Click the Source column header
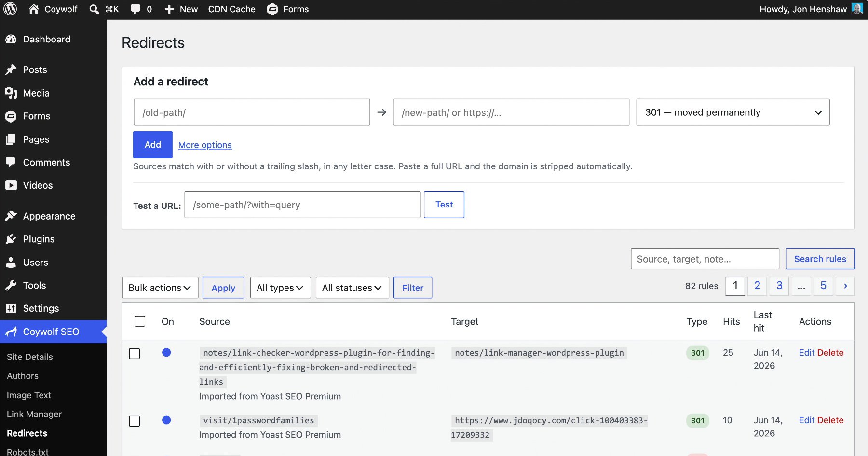 (x=215, y=321)
